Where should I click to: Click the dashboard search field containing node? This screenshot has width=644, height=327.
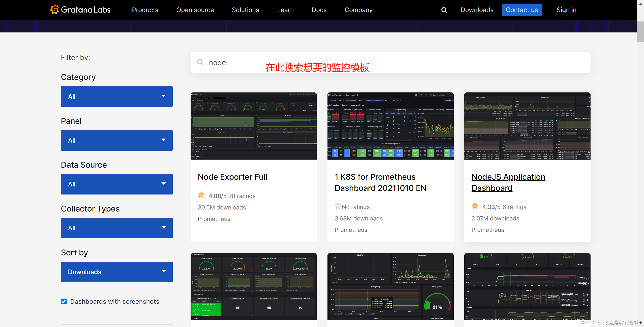pos(391,62)
